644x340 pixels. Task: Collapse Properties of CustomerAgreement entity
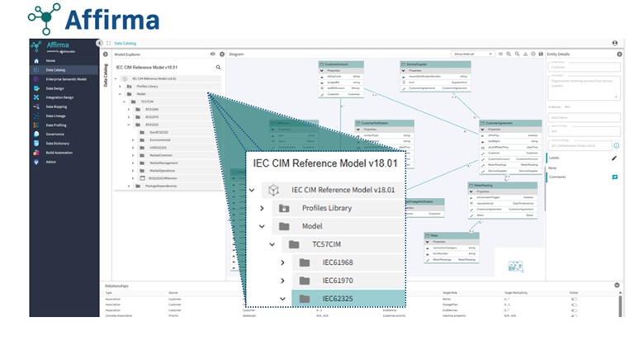(x=483, y=130)
